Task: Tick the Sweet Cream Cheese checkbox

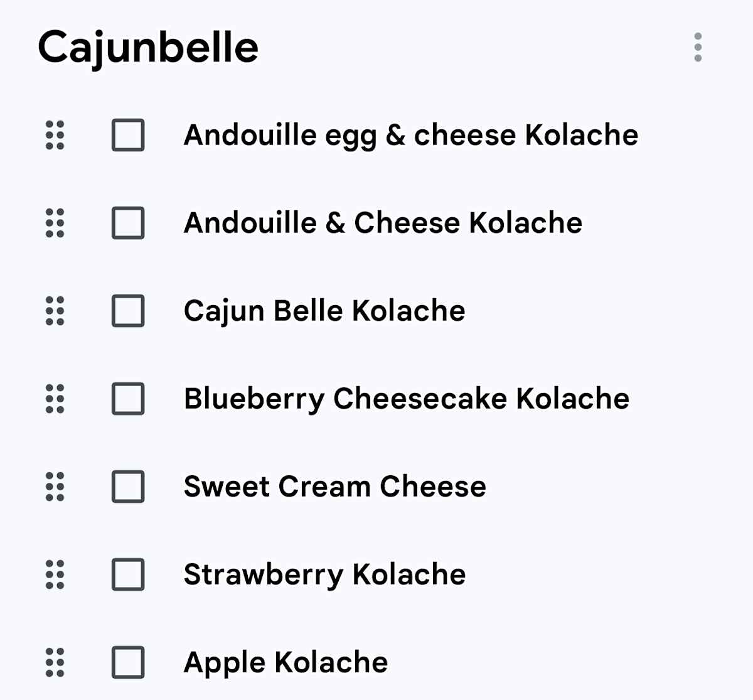Action: [128, 487]
